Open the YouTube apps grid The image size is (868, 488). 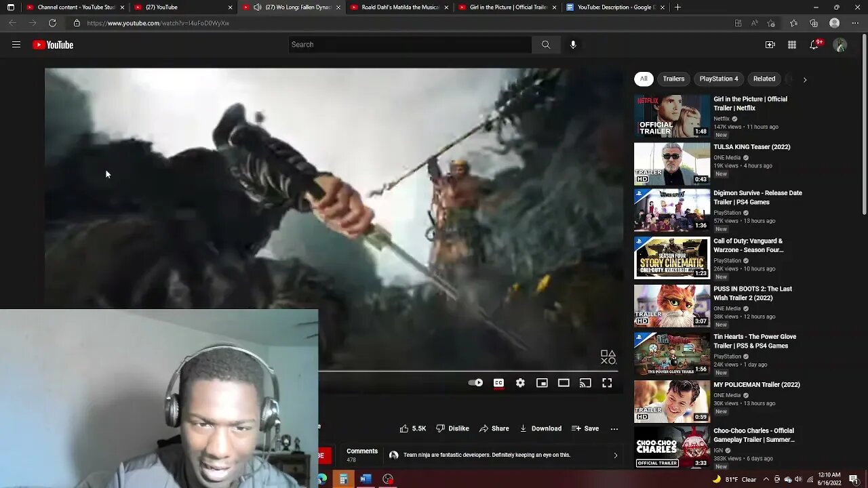[x=792, y=45]
